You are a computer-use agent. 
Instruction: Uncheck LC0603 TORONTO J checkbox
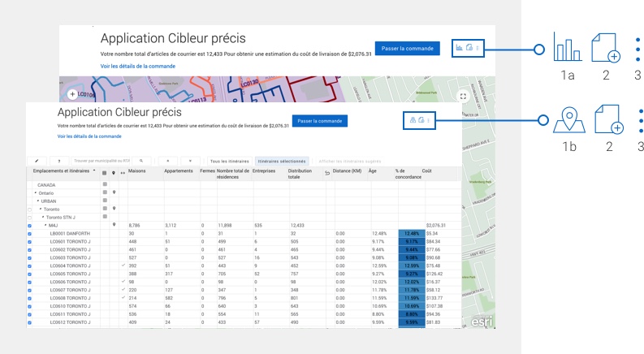pyautogui.click(x=29, y=258)
